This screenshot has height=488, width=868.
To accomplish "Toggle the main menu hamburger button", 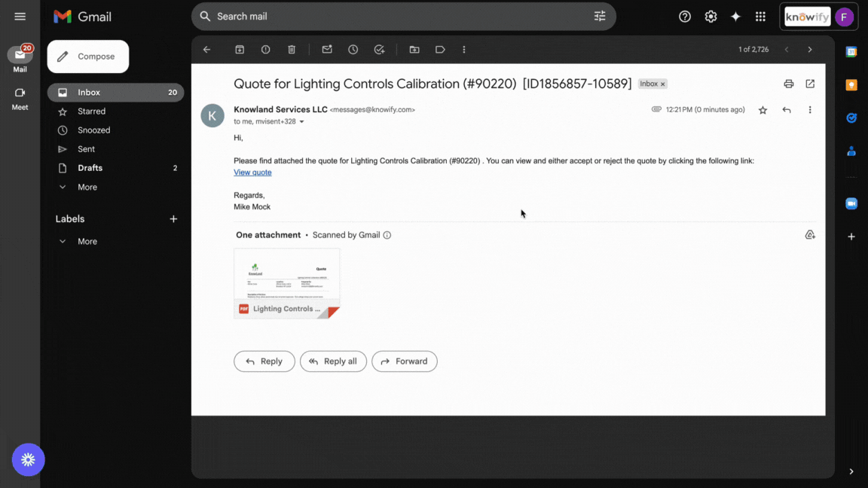I will 20,17.
